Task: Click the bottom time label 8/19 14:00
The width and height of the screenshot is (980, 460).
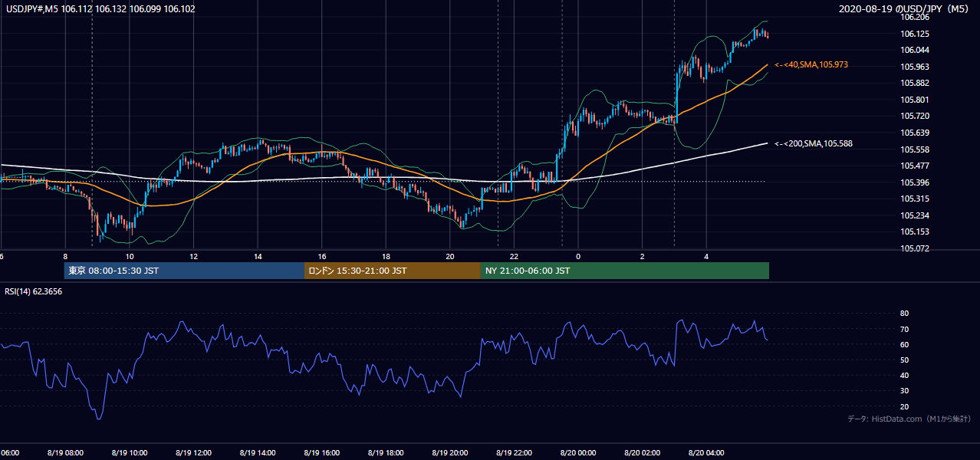Action: coord(258,453)
